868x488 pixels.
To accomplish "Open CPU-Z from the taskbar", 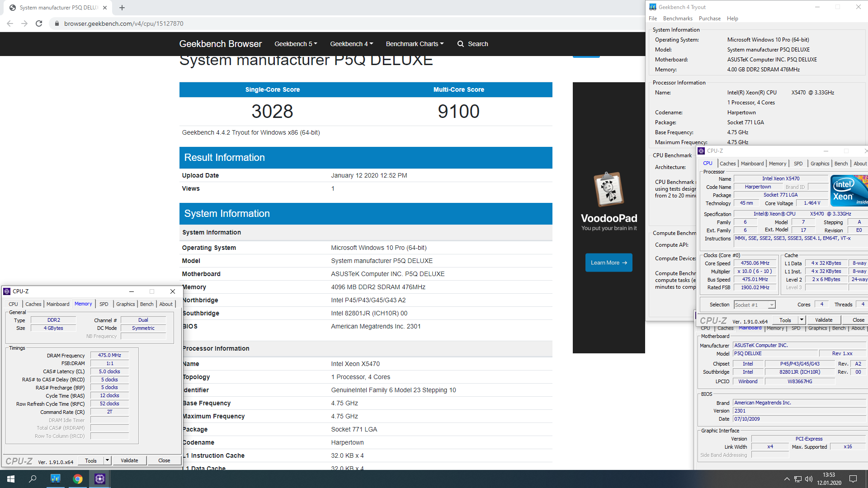I will tap(100, 479).
